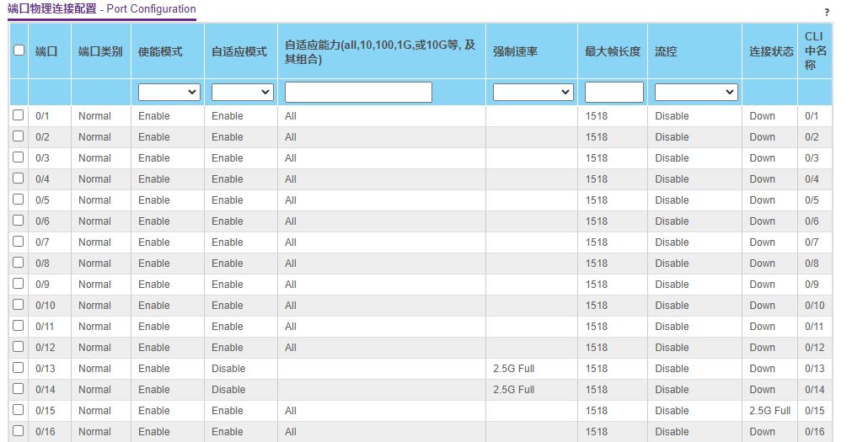Viewport: 868px width, 442px height.
Task: Tick the checkbox for port 0/5
Action: click(x=19, y=200)
